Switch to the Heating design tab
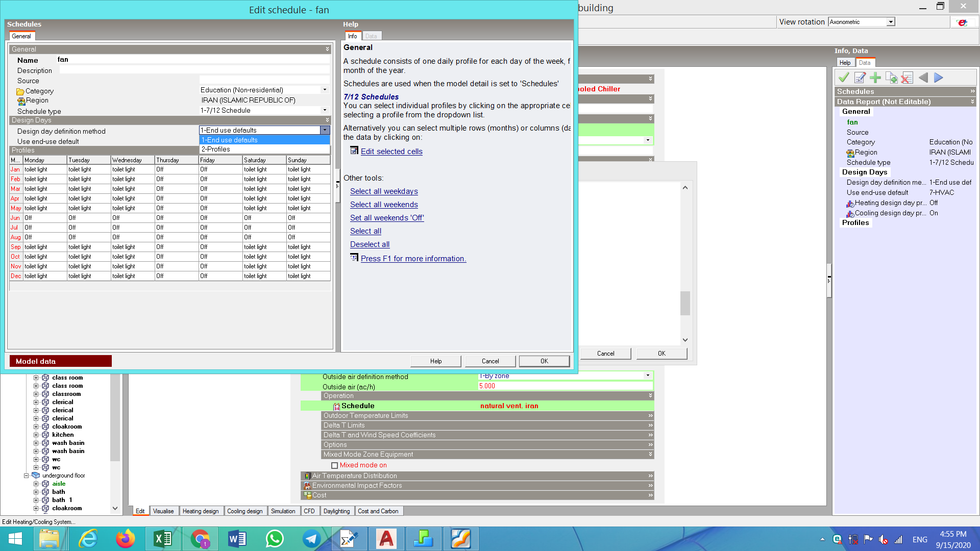The image size is (980, 551). (x=201, y=511)
